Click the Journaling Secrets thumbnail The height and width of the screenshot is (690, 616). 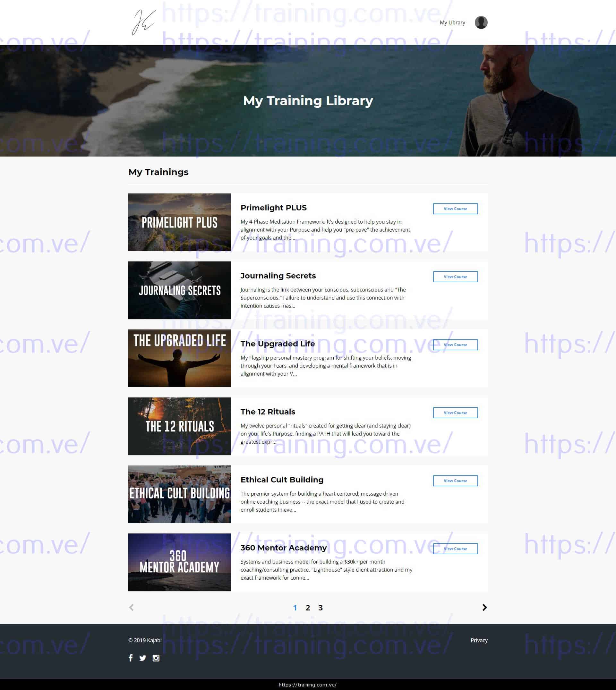coord(179,290)
